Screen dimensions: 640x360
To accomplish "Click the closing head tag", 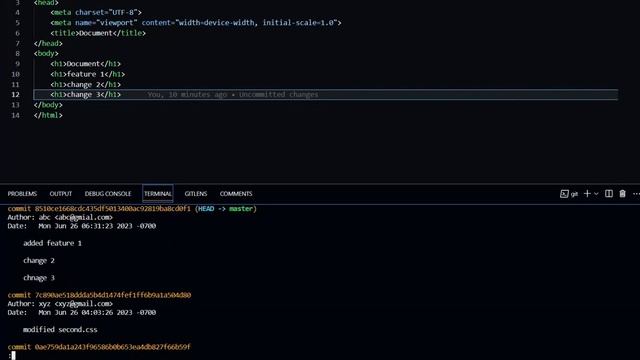I will (x=48, y=43).
